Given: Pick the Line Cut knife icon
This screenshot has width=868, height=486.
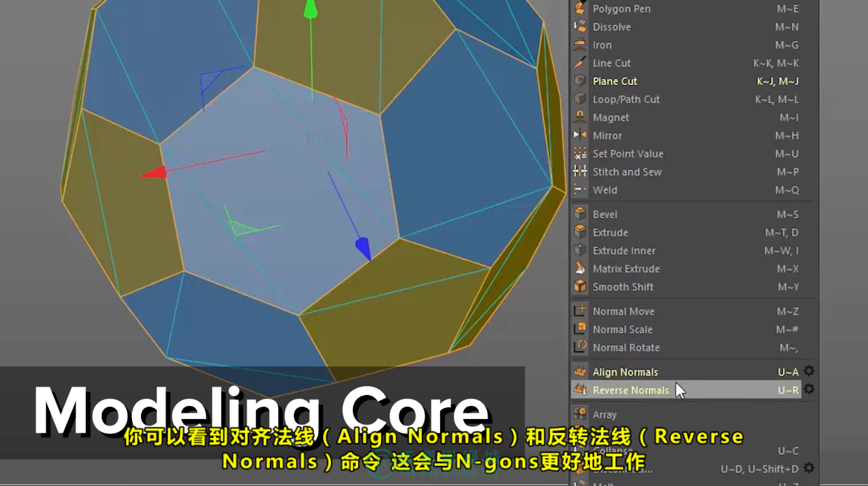Looking at the screenshot, I should [580, 63].
